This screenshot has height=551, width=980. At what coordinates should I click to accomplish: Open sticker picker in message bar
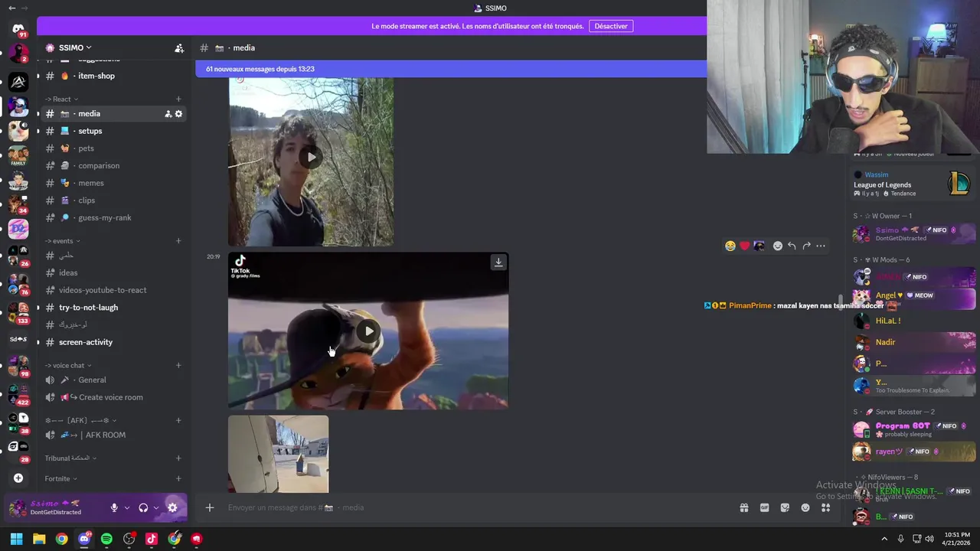click(785, 507)
